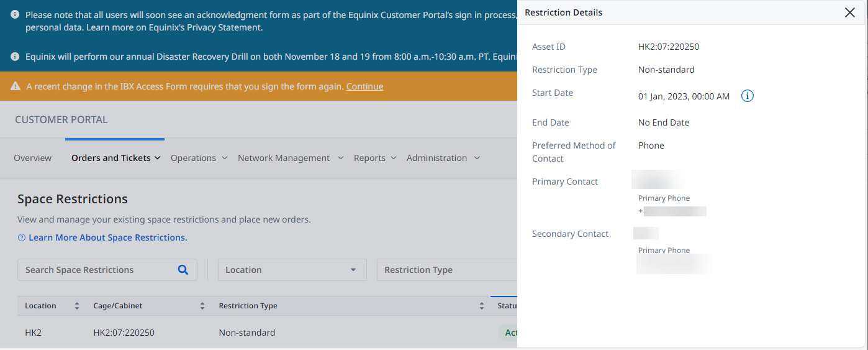
Task: Select the Non-standard cell in table row
Action: 246,333
